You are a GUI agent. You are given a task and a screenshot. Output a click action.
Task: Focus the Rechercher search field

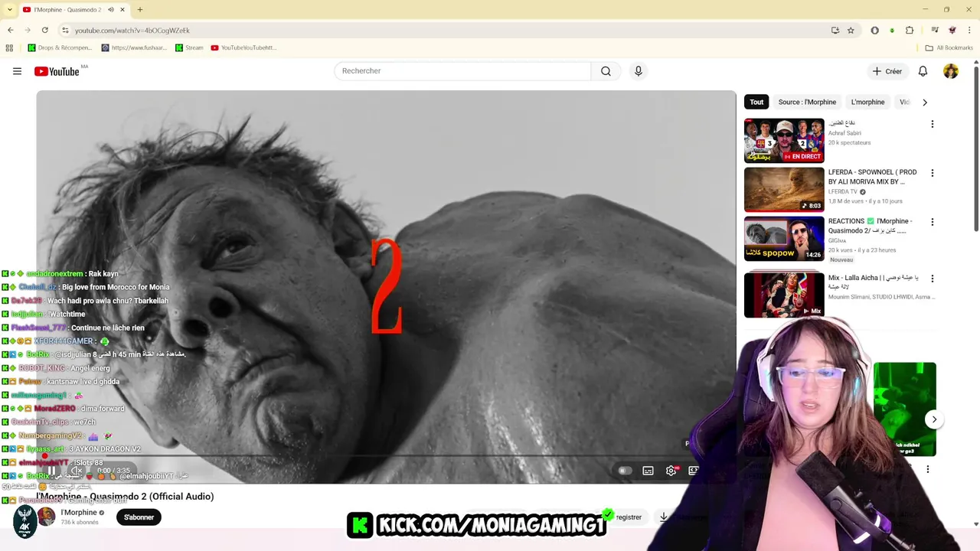[x=462, y=71]
